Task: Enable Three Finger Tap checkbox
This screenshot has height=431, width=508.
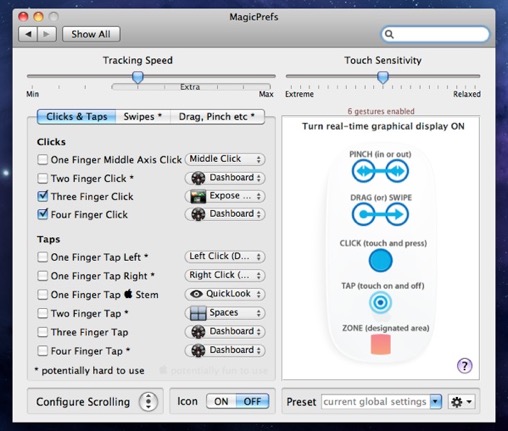Action: click(42, 332)
